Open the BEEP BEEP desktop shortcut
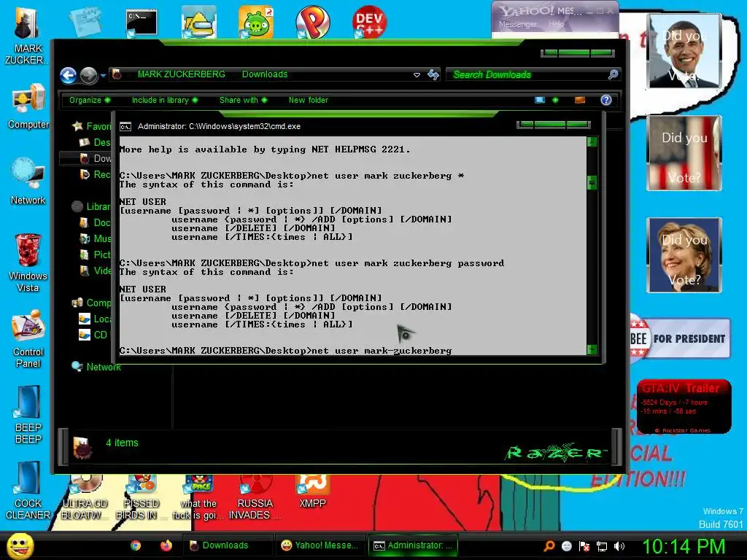Viewport: 747px width, 560px height. (28, 414)
